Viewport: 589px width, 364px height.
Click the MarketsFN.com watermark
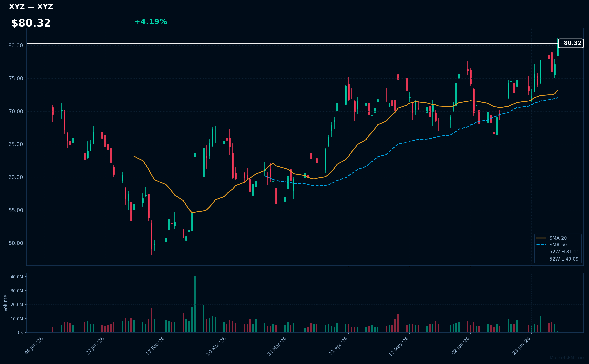tap(567, 358)
